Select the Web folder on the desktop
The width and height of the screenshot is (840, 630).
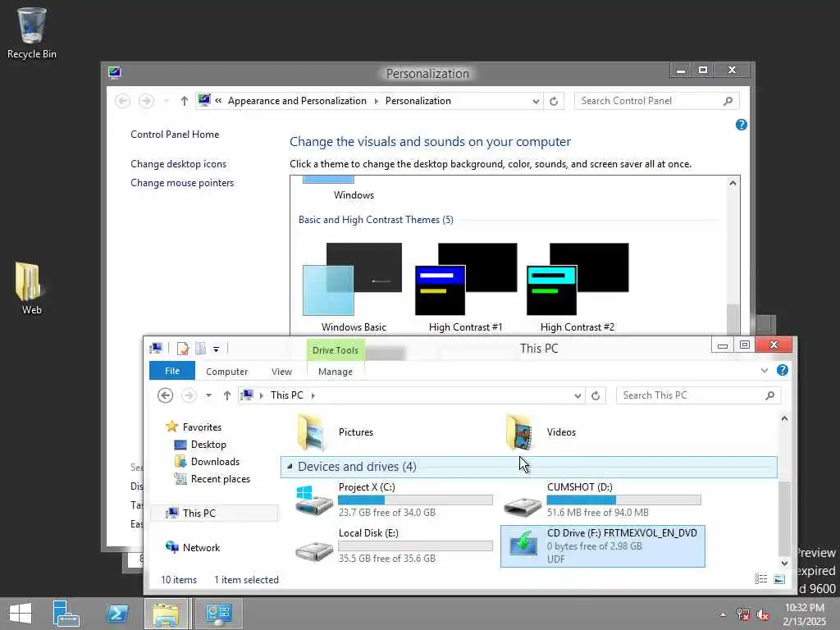click(x=31, y=288)
